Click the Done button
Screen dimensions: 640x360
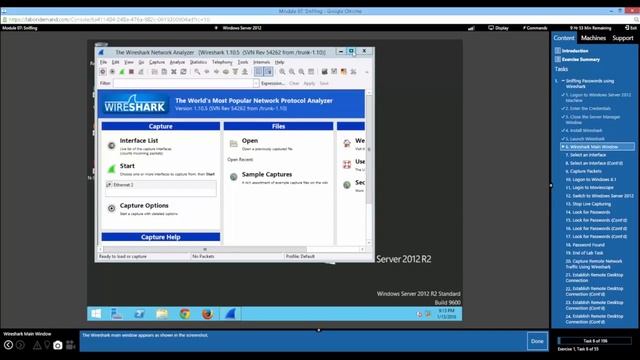point(537,341)
